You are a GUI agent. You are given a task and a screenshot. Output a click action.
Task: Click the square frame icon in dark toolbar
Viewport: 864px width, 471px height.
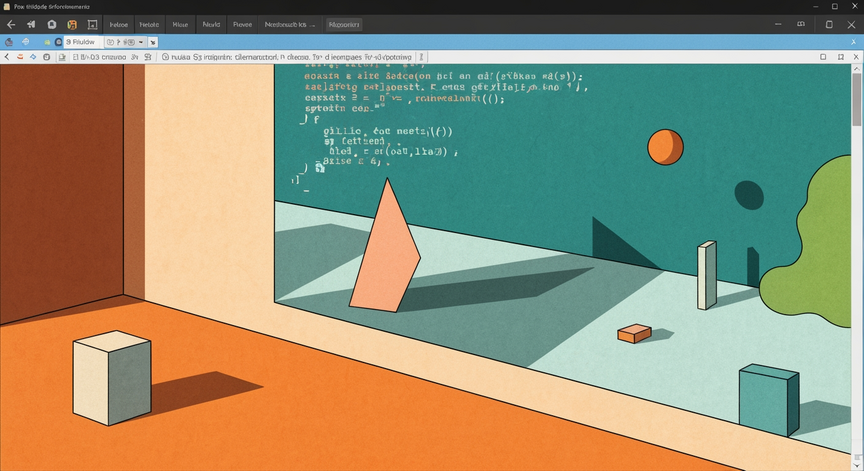pyautogui.click(x=92, y=24)
